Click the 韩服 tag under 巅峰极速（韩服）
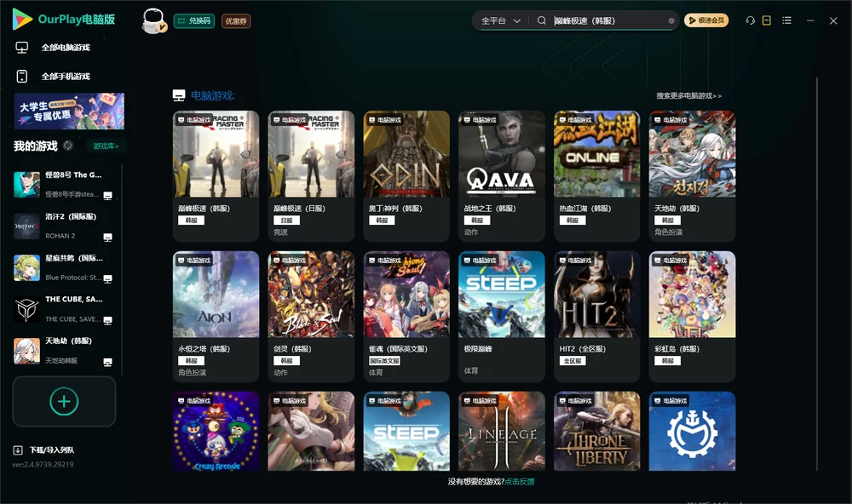 (191, 220)
